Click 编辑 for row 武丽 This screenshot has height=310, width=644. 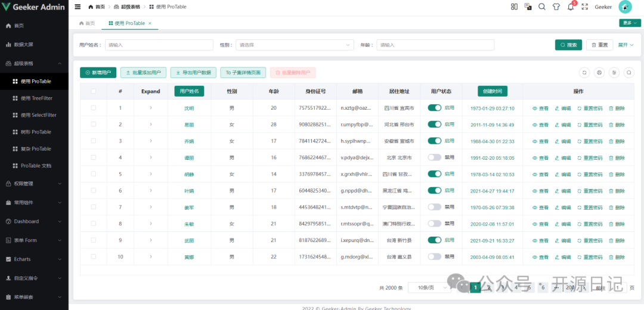tap(563, 240)
